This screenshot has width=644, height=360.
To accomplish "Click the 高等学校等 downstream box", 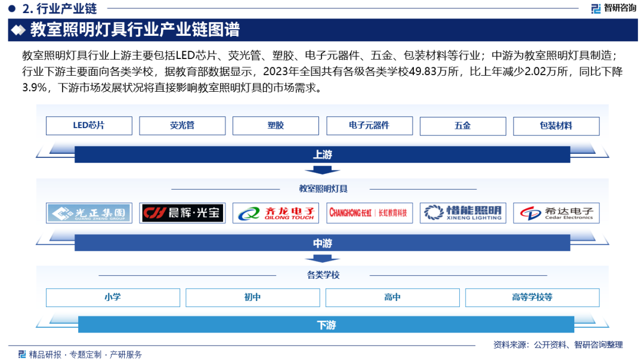I will (x=532, y=297).
